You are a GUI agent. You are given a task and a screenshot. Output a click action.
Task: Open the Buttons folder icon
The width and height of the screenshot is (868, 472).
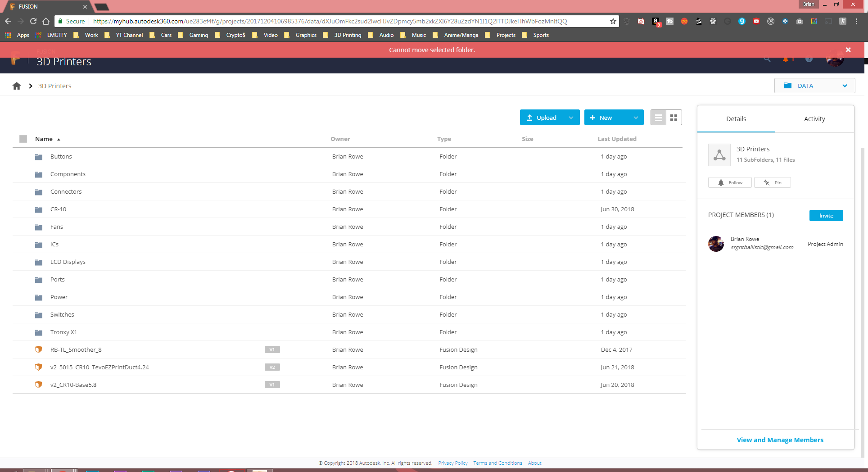point(39,157)
